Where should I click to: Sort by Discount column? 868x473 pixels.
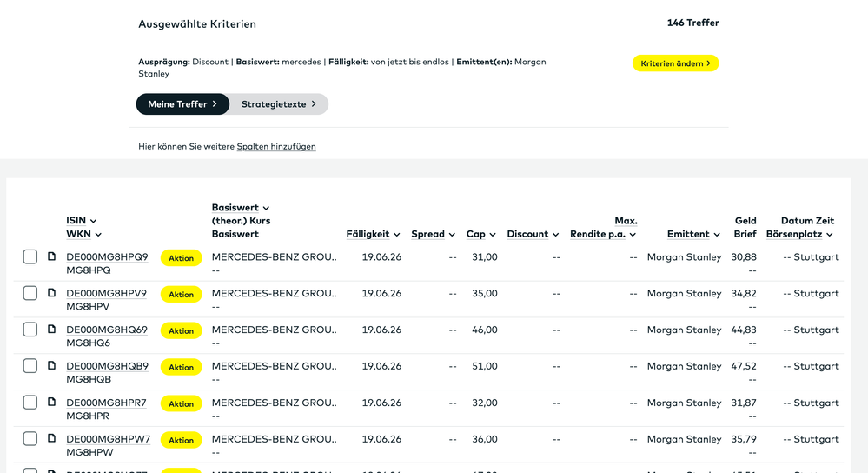(x=533, y=234)
